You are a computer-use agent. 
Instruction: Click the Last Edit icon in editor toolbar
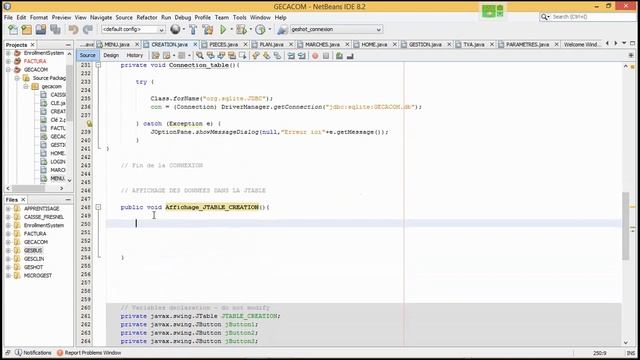(x=156, y=56)
